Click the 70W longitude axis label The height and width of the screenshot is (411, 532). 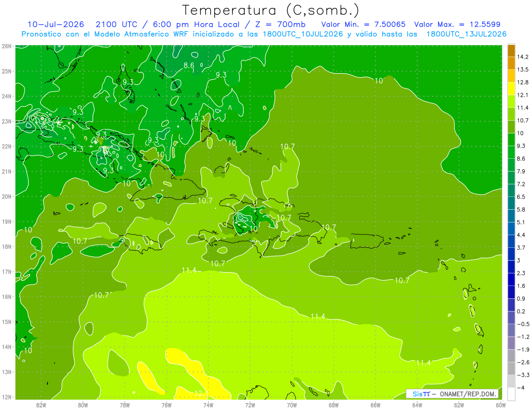[292, 405]
